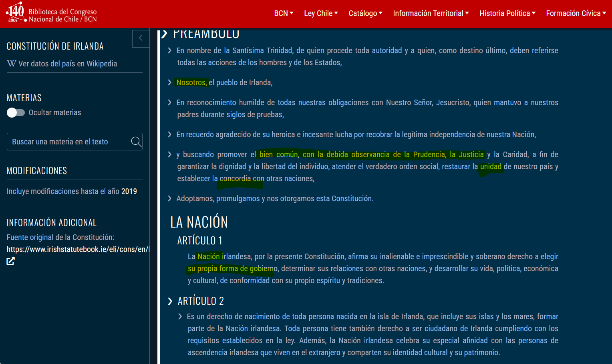
Task: Expand chevron beside 'Nosotros, el pueblo de Irlanda'
Action: point(169,82)
